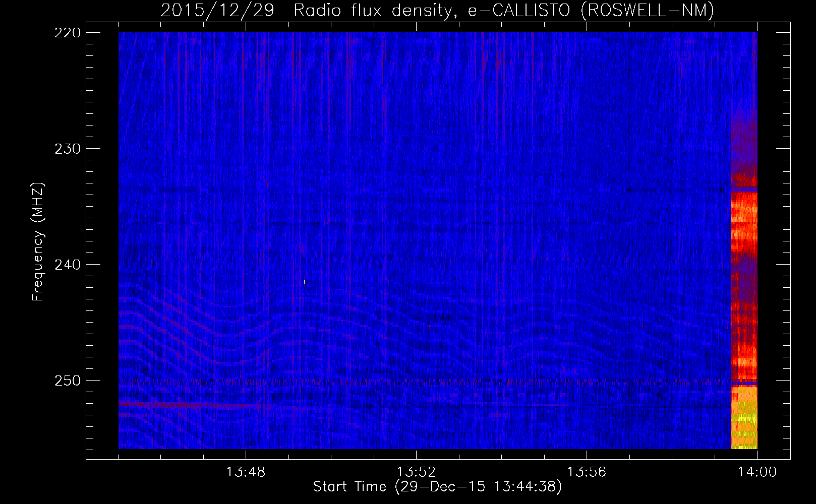Select the 'Start Time (29-Dec-15 13:44:38)' label
The width and height of the screenshot is (816, 504).
(x=437, y=487)
